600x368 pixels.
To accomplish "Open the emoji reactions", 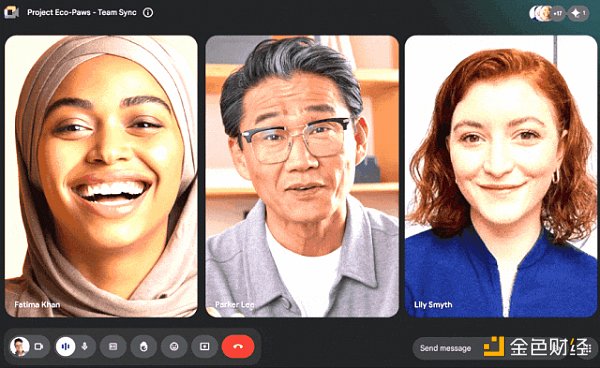I will (174, 347).
